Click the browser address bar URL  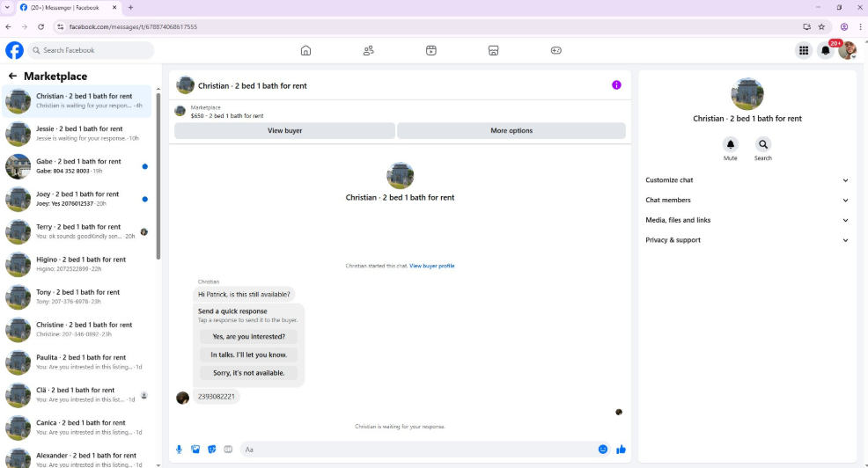click(133, 26)
